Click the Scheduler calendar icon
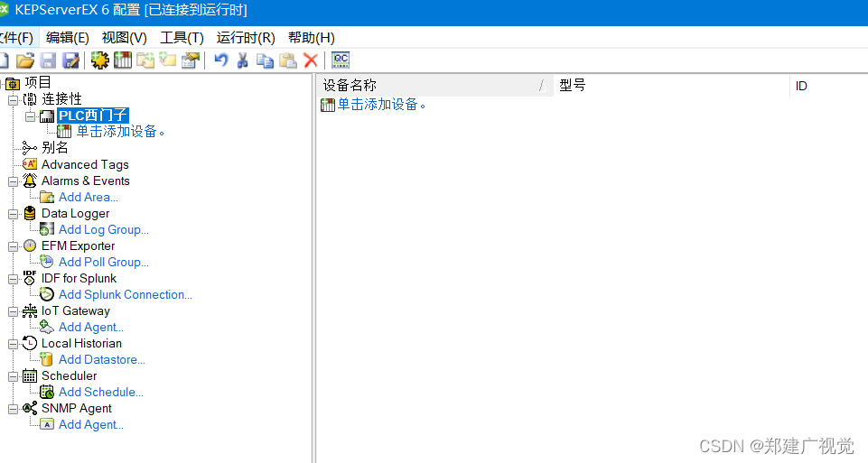This screenshot has width=868, height=463. [30, 376]
